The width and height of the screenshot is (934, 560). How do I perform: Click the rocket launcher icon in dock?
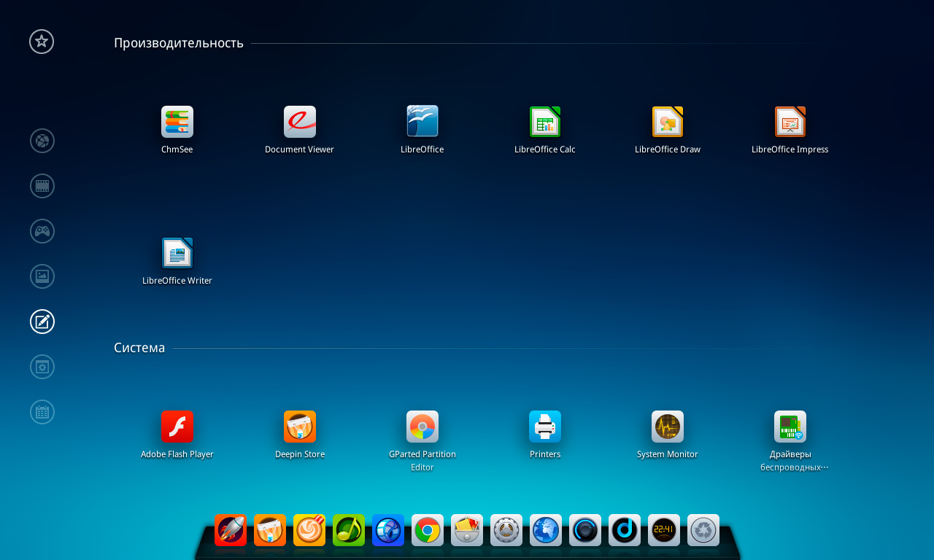(231, 530)
